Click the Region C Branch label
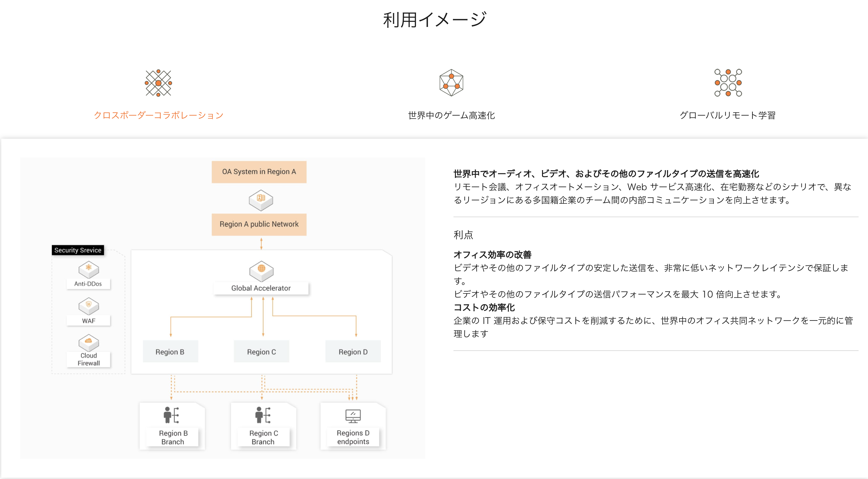868x479 pixels. tap(263, 438)
